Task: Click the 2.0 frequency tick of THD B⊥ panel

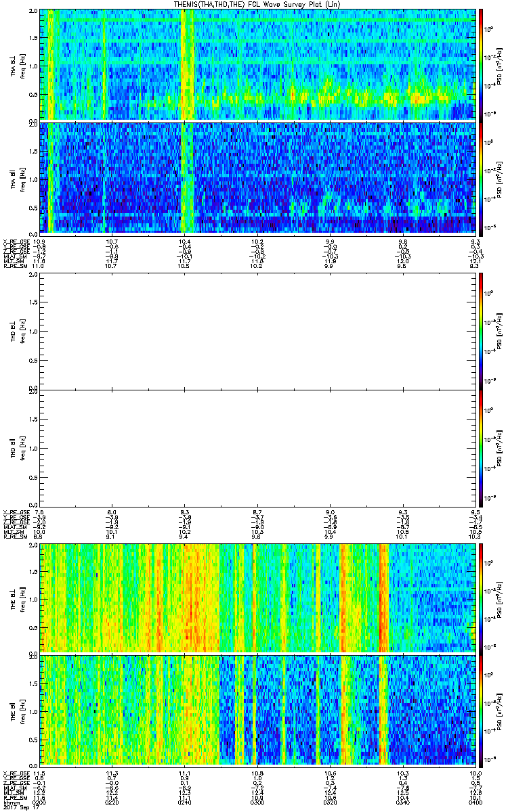Action: 35,275
